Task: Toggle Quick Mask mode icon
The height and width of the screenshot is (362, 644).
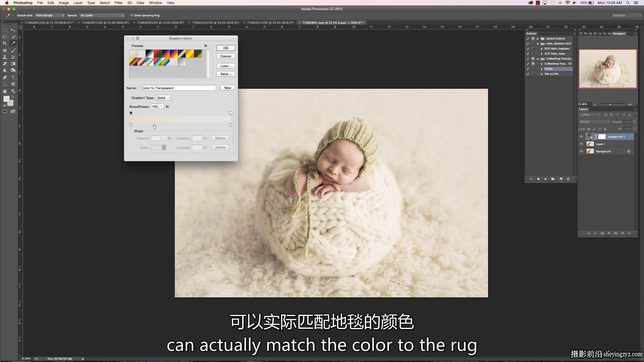Action: pos(5,111)
